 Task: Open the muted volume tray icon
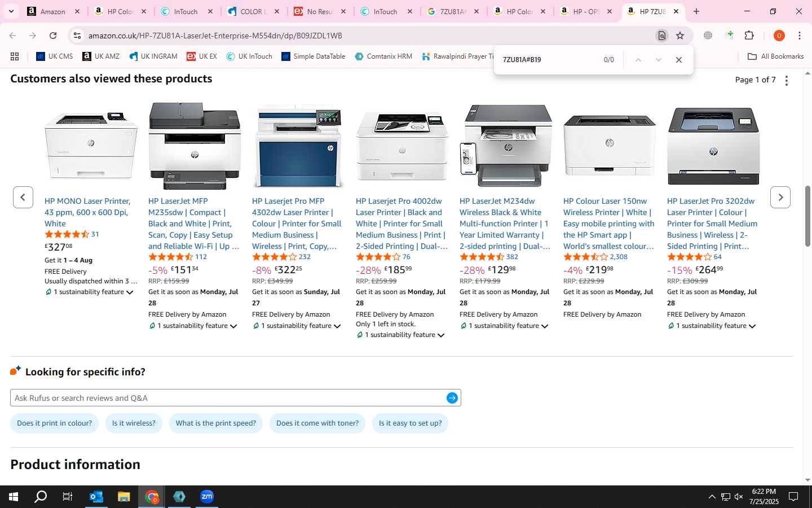tap(739, 497)
